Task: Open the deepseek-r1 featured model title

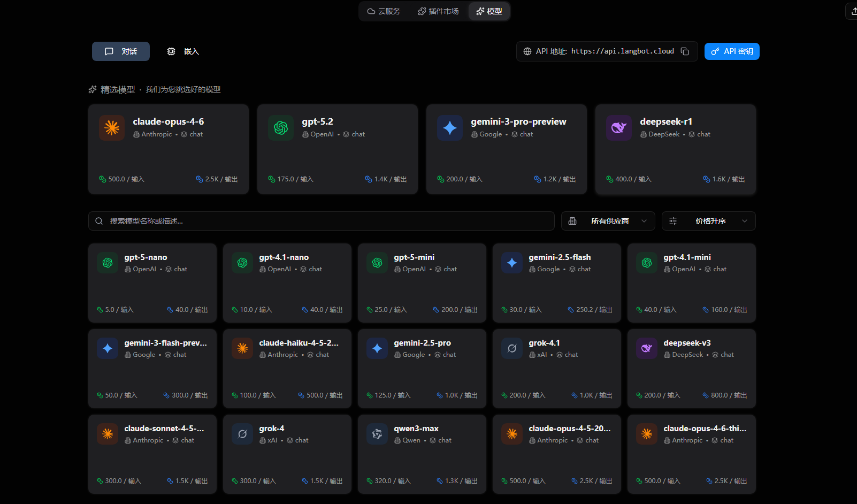Action: (x=666, y=121)
